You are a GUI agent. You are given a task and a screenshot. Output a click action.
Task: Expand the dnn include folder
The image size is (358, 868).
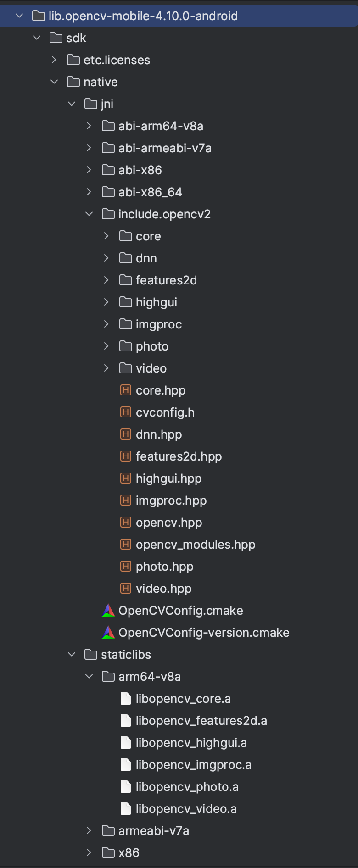click(x=106, y=258)
